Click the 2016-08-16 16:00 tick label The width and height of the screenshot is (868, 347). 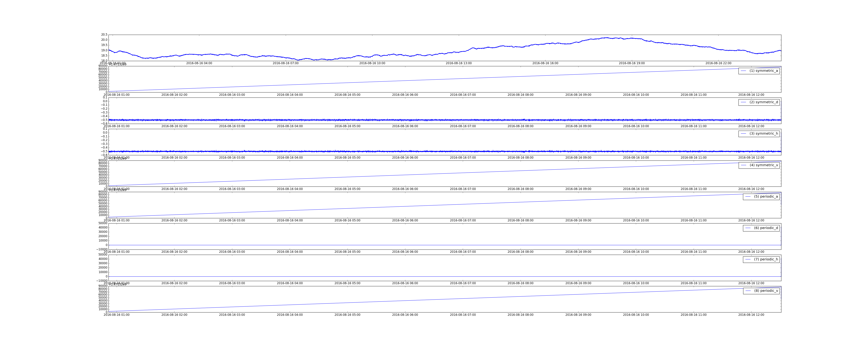(545, 63)
